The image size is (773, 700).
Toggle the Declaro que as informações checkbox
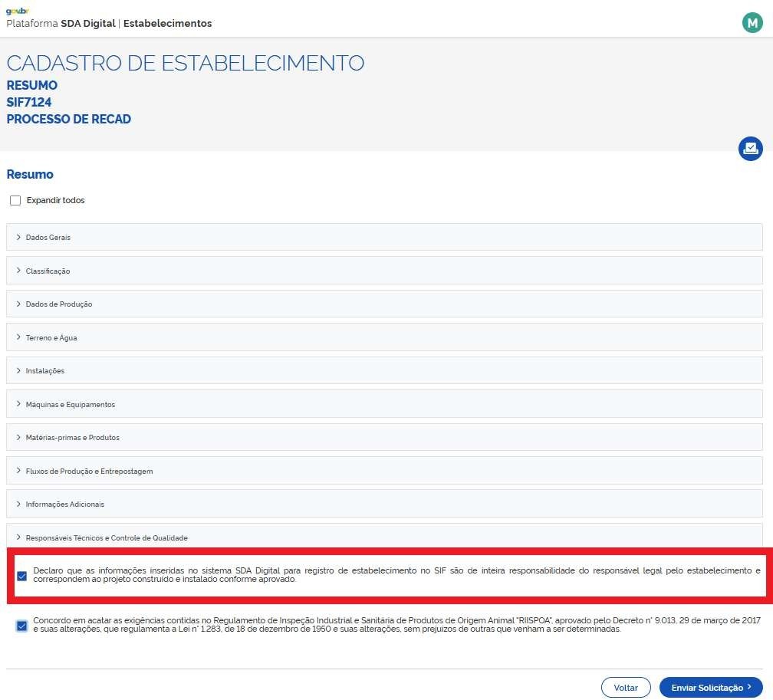21,576
